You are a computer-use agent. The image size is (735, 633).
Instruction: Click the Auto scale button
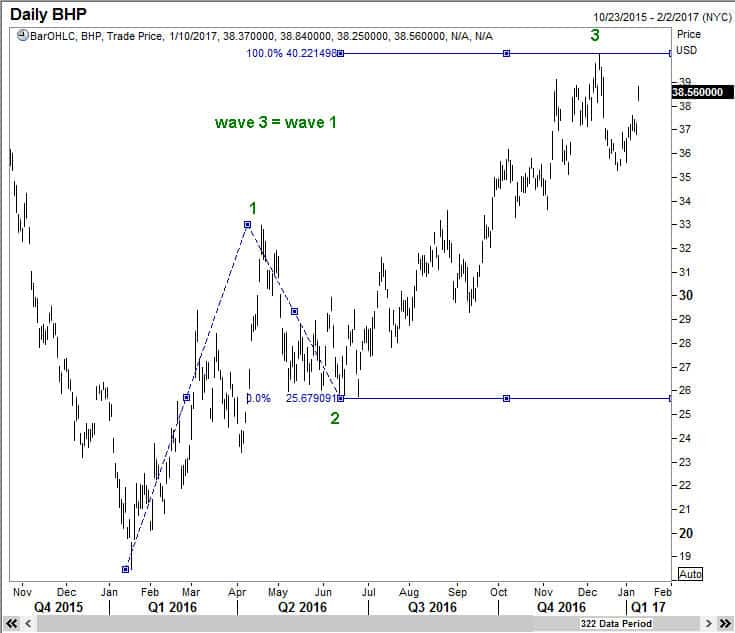coord(690,574)
